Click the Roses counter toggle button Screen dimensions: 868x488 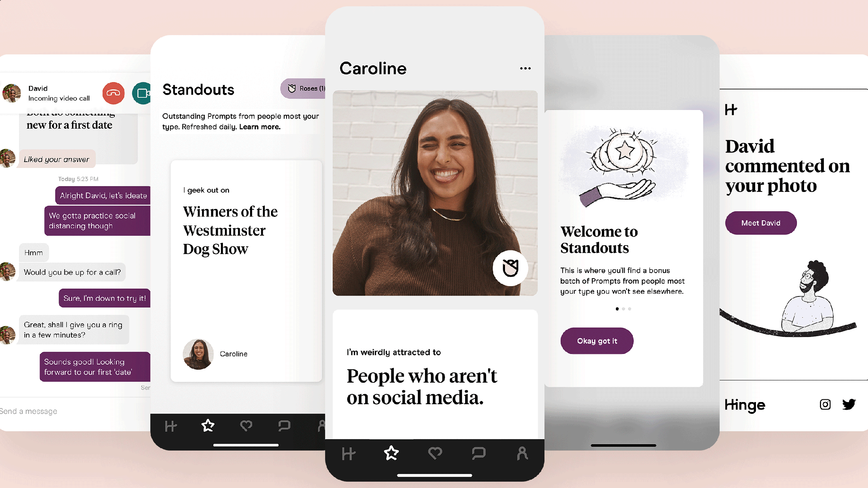coord(305,88)
